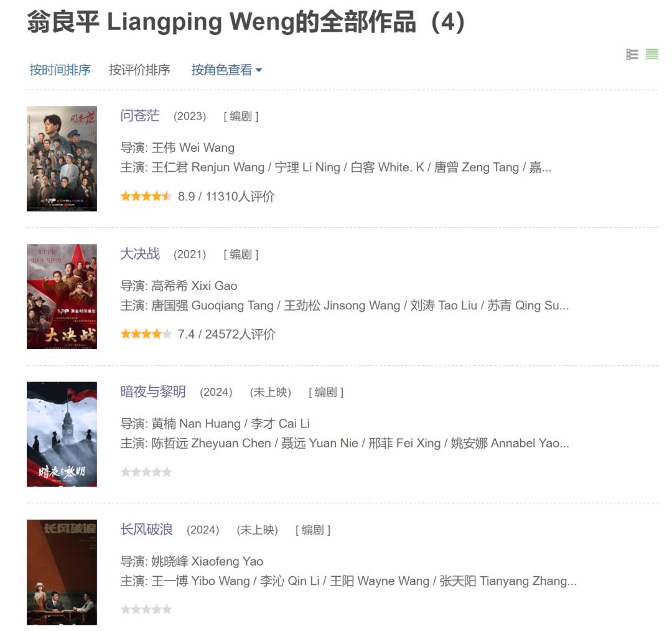Click the empty stars under 长风破浪
Viewport: 672px width, 631px height.
(x=146, y=609)
